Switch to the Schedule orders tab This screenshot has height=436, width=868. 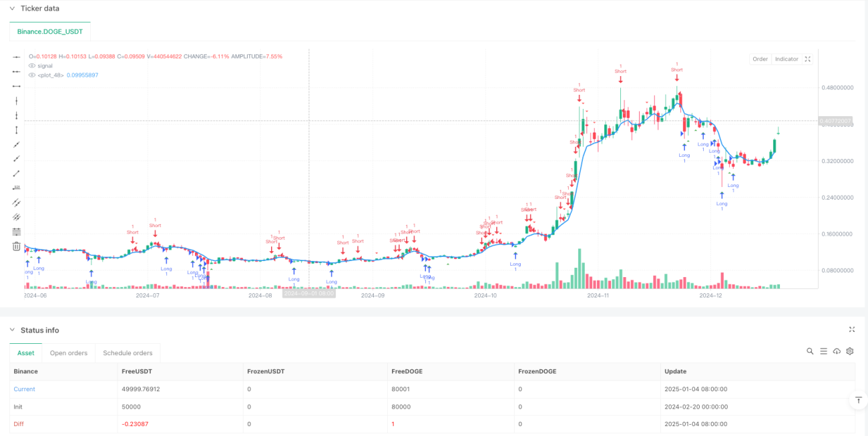coord(128,353)
